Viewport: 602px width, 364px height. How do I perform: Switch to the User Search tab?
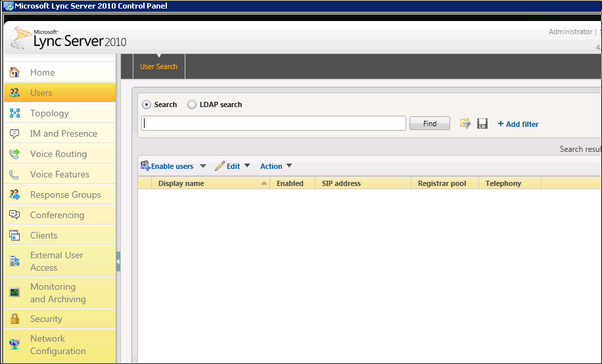coord(159,66)
